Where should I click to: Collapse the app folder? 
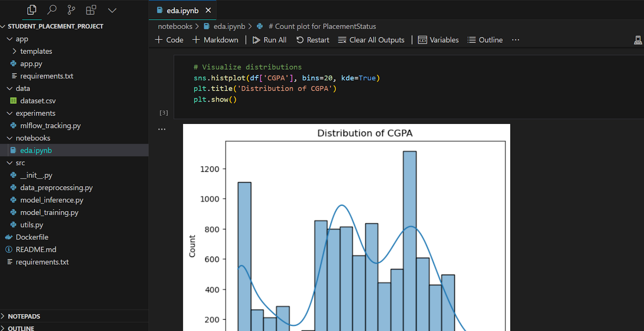coord(74,39)
